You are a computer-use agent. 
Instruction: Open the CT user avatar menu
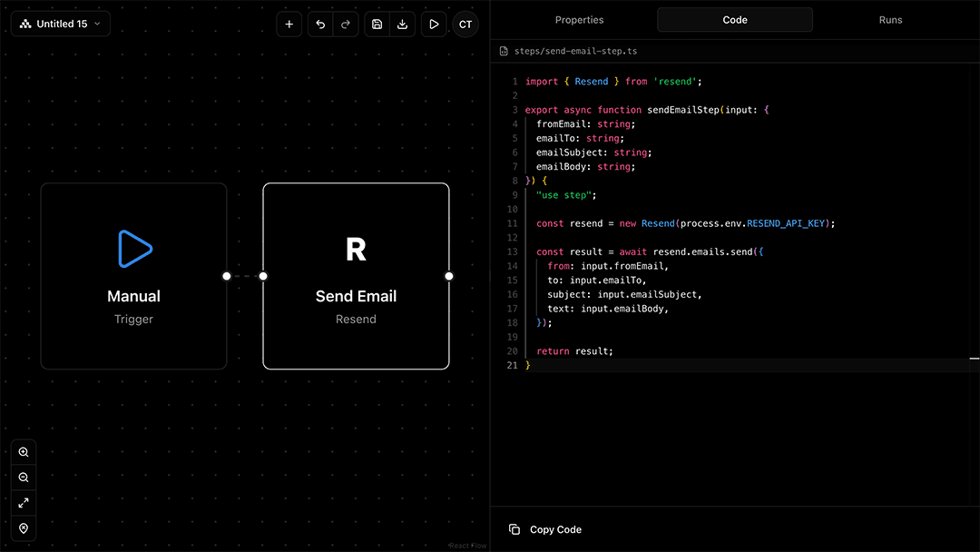(x=465, y=25)
